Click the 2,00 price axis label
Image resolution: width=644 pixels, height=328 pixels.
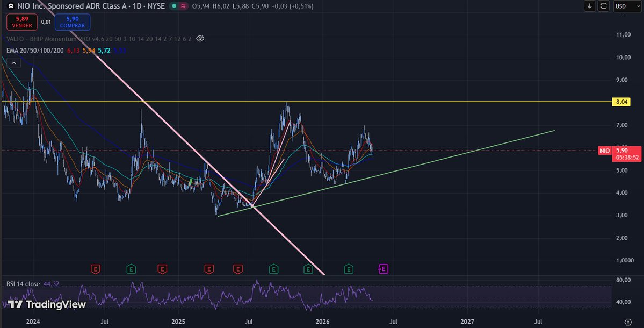(x=622, y=238)
